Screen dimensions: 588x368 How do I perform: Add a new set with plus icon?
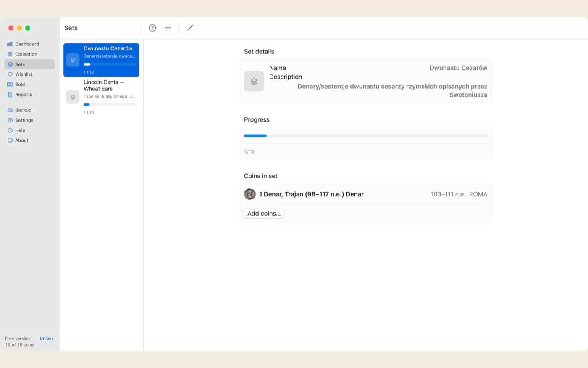click(x=168, y=28)
